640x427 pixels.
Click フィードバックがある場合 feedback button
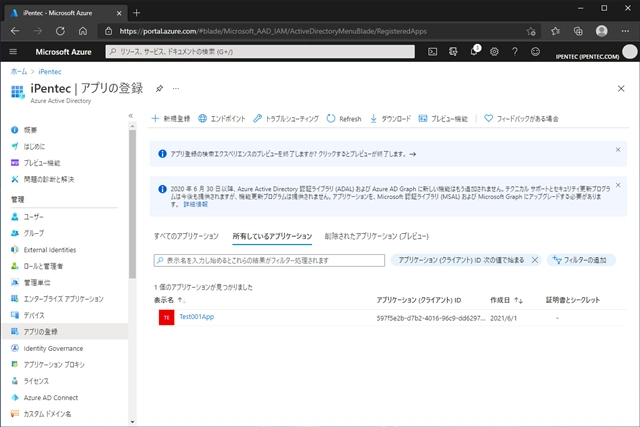521,119
